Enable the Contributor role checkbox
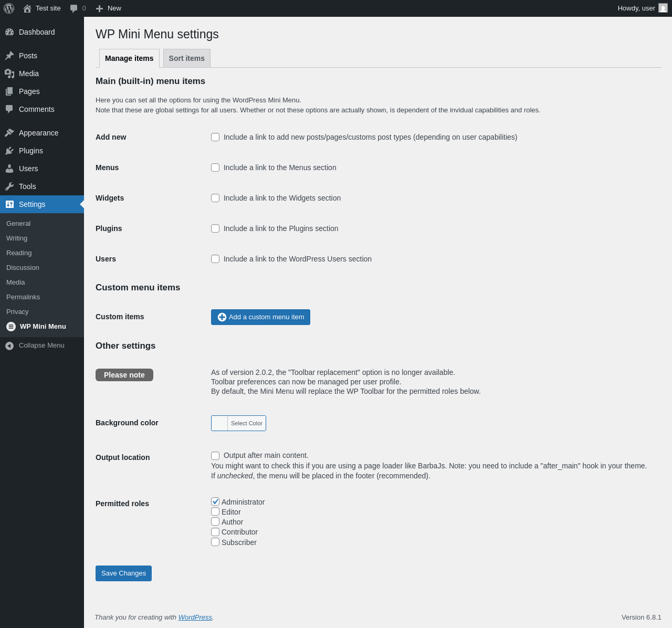 215,532
